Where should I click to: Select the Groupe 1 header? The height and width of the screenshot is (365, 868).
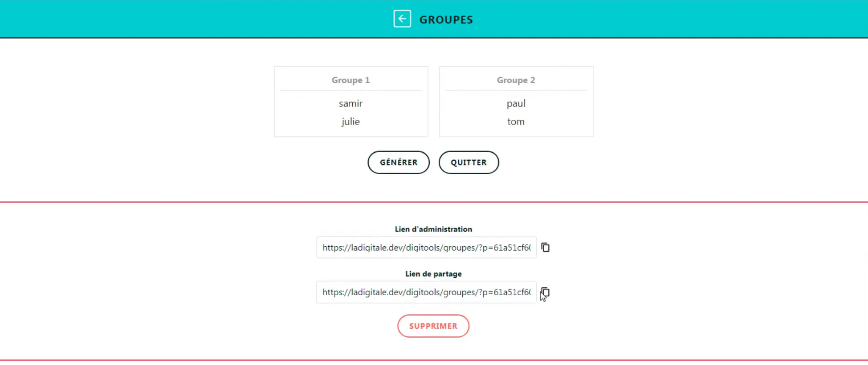(x=351, y=80)
